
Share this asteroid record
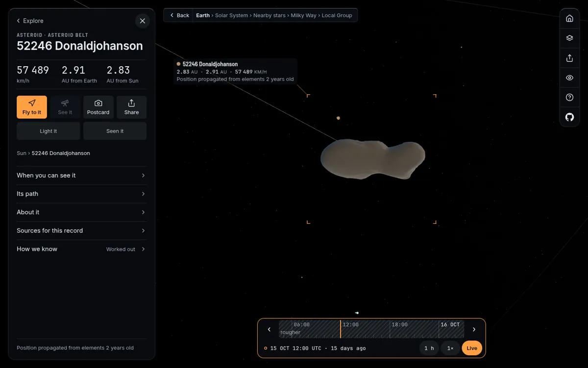131,107
